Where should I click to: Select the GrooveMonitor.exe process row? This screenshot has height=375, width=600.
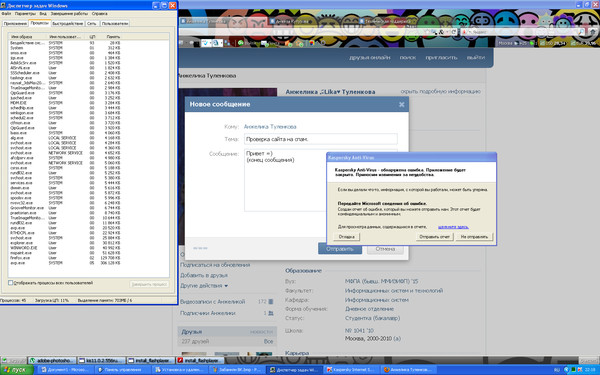[65, 208]
